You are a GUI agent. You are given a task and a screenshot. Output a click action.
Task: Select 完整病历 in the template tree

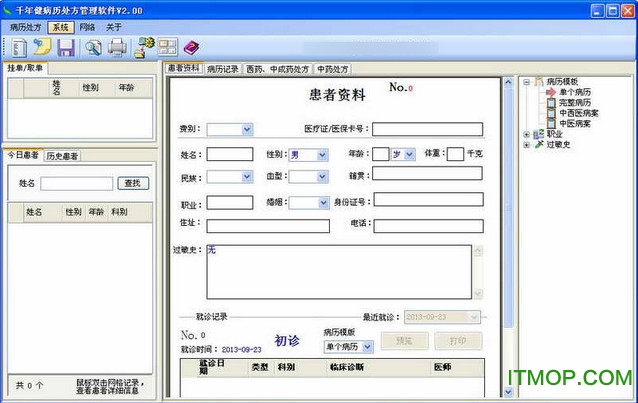coord(575,103)
